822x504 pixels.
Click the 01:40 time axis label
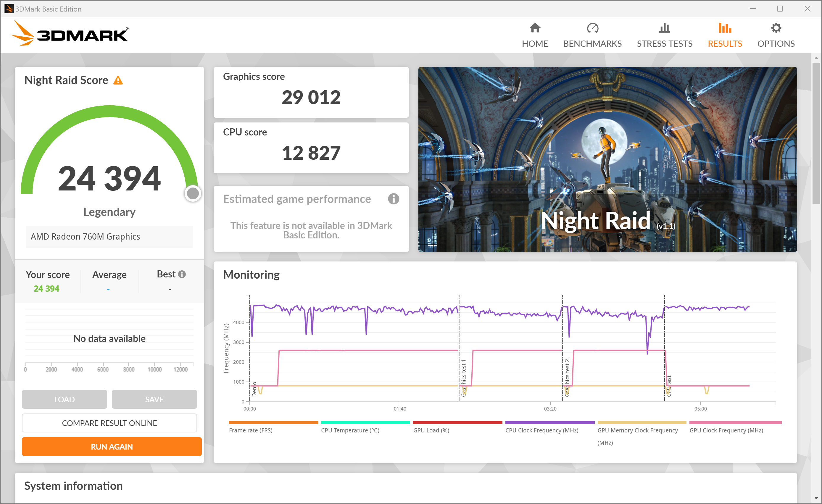tap(400, 408)
